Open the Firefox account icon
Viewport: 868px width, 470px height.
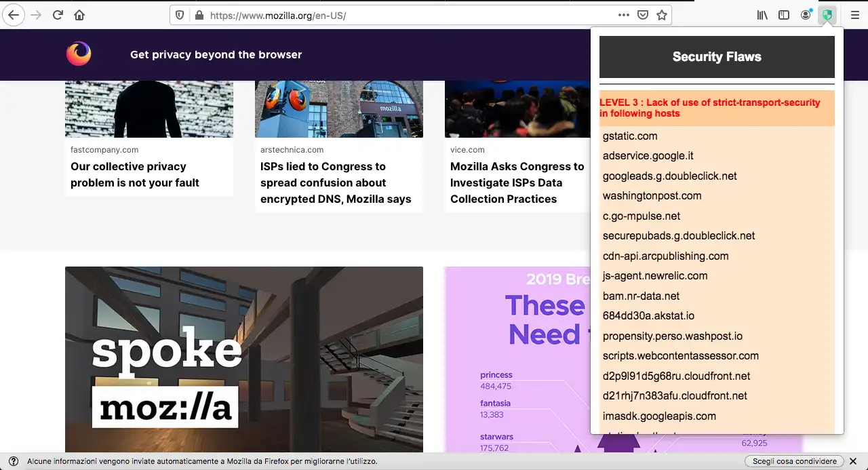pyautogui.click(x=806, y=15)
